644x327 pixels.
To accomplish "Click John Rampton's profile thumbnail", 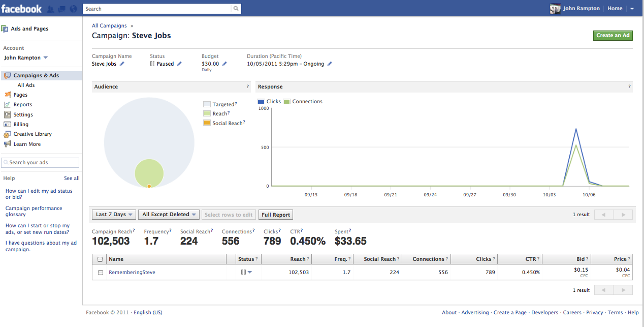I will tap(555, 9).
